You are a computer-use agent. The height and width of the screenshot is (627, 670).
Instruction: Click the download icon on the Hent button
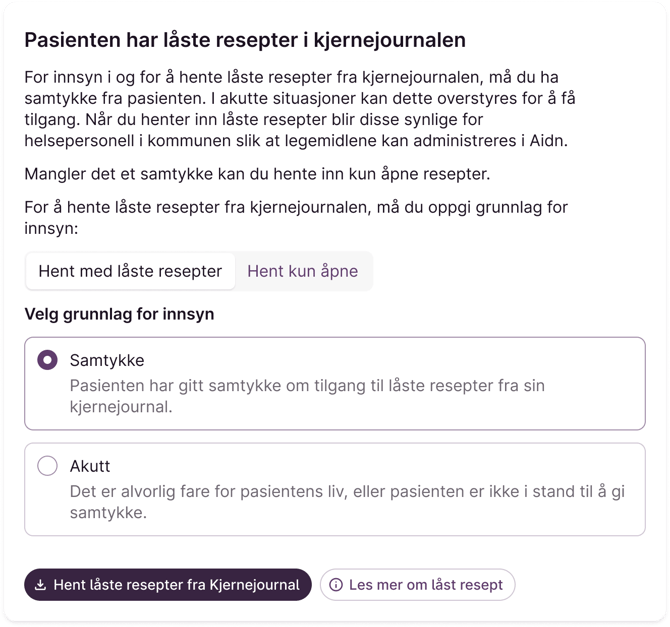click(41, 585)
